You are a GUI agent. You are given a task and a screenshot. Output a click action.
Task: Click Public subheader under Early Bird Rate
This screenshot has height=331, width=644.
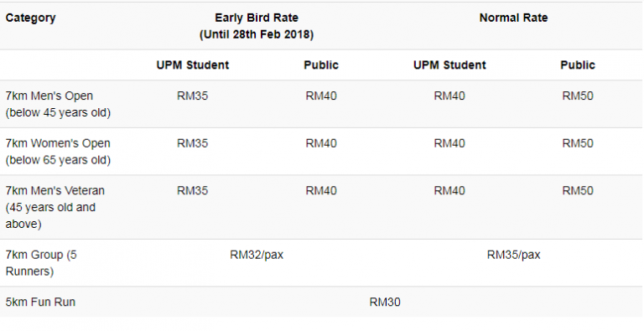[321, 65]
